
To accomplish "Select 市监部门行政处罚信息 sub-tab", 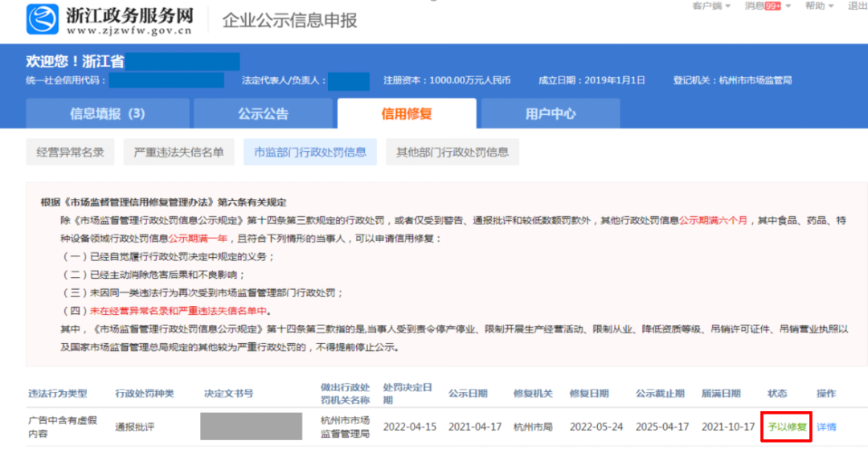I will tap(310, 152).
